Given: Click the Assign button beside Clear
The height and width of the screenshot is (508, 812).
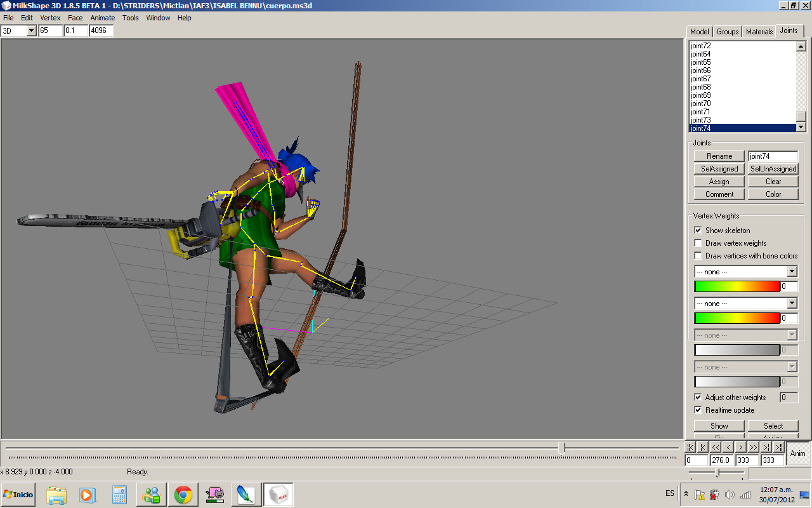Looking at the screenshot, I should point(719,182).
